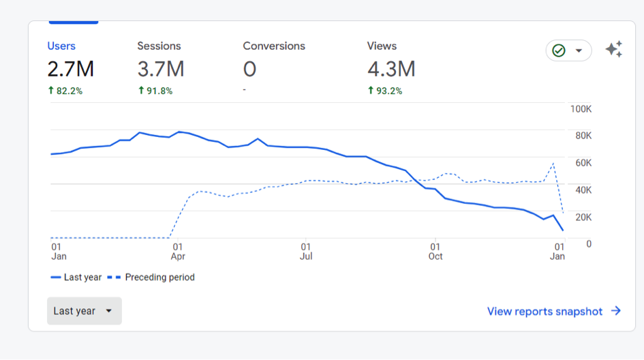Click the green up arrow under Views
Screen dimensions: 644x360
click(x=371, y=91)
